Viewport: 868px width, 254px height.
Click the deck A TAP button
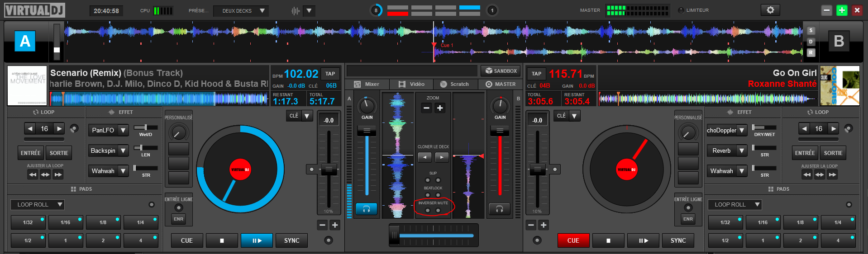click(x=330, y=74)
